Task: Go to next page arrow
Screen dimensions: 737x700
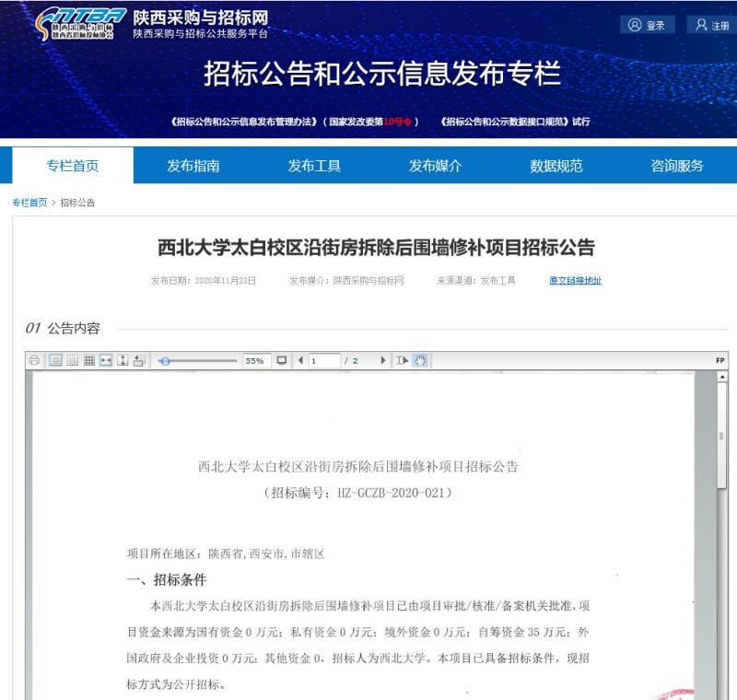Action: pos(383,361)
